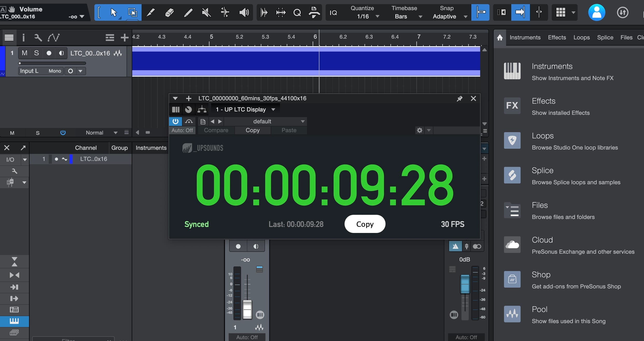The image size is (644, 341).
Task: Select the Split tool
Action: pos(151,12)
